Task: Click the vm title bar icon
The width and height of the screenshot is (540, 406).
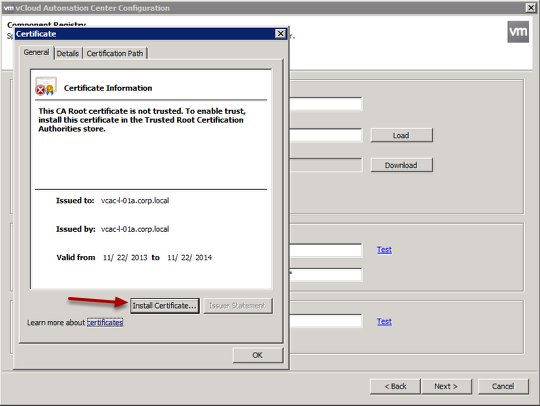Action: 8,8
